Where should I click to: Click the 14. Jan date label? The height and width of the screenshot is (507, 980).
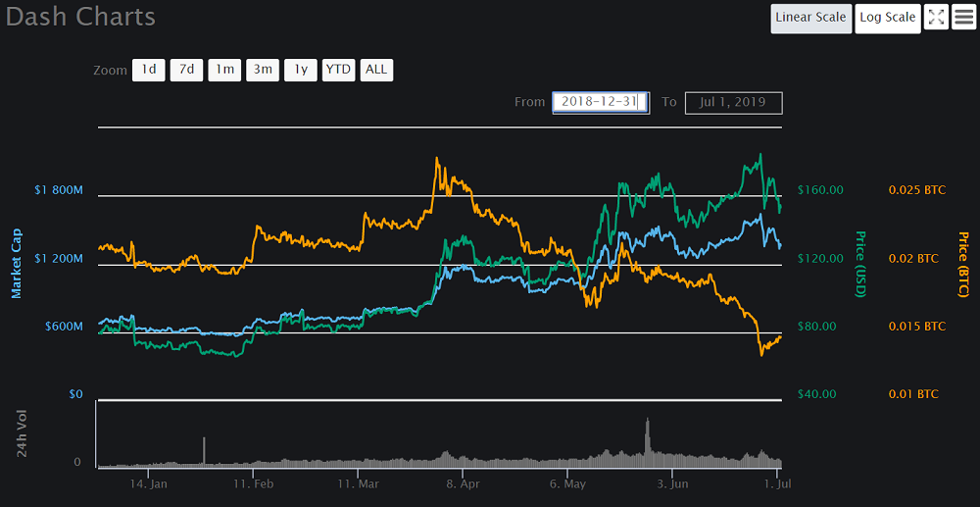tap(149, 484)
